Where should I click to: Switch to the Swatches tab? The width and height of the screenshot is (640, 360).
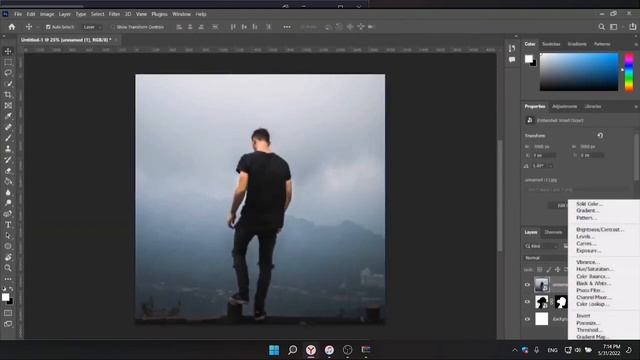point(551,44)
